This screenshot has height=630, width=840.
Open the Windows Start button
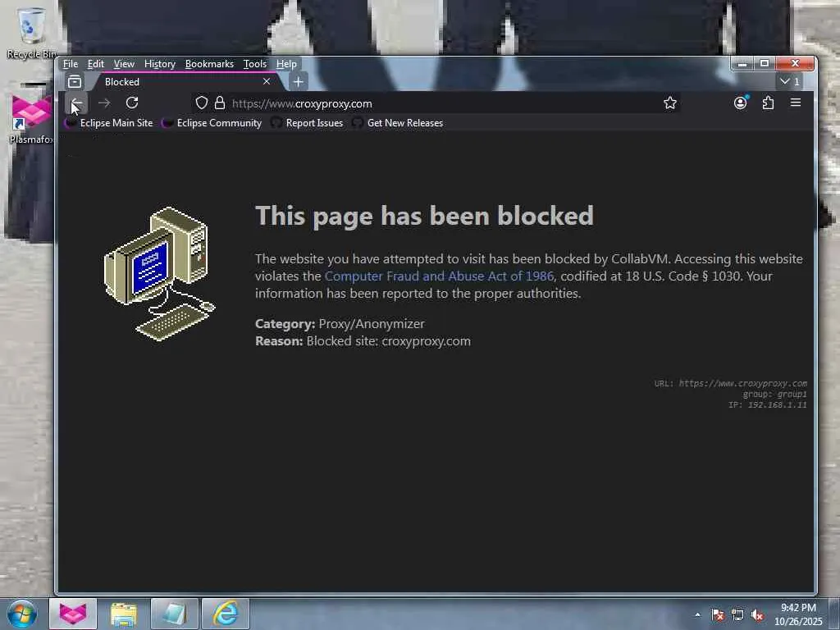pyautogui.click(x=21, y=614)
